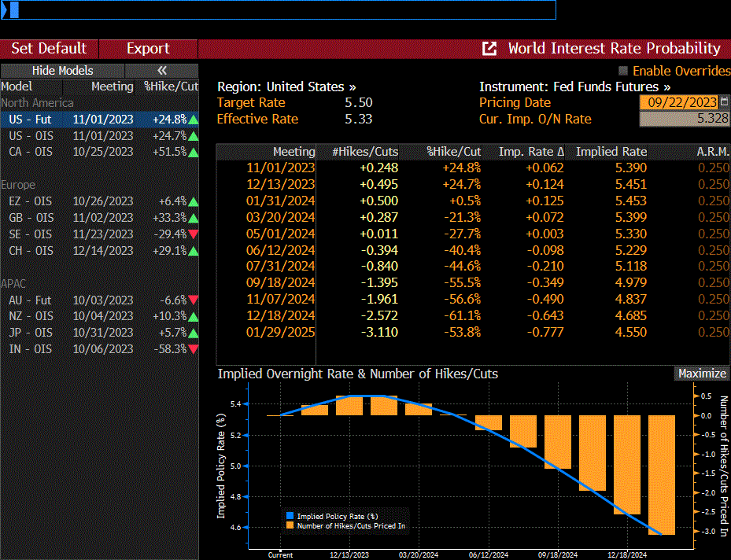
Task: Click the Hide Models button
Action: pyautogui.click(x=62, y=70)
